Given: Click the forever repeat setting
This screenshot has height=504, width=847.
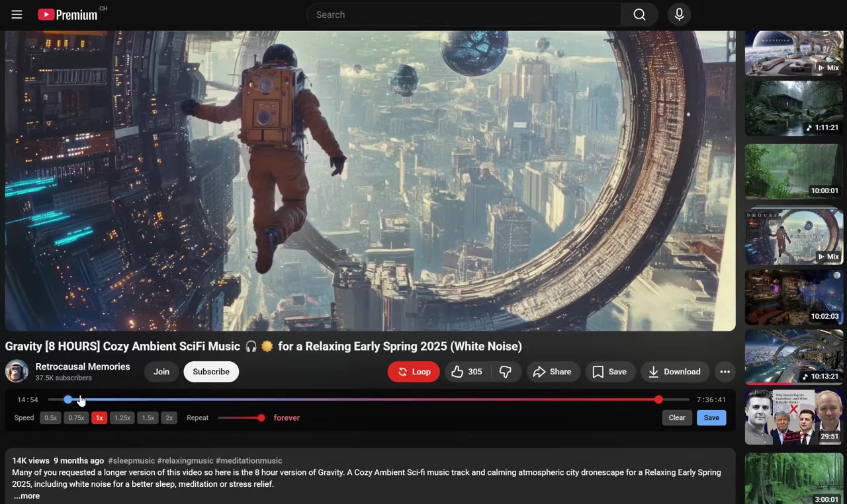Looking at the screenshot, I should point(287,417).
